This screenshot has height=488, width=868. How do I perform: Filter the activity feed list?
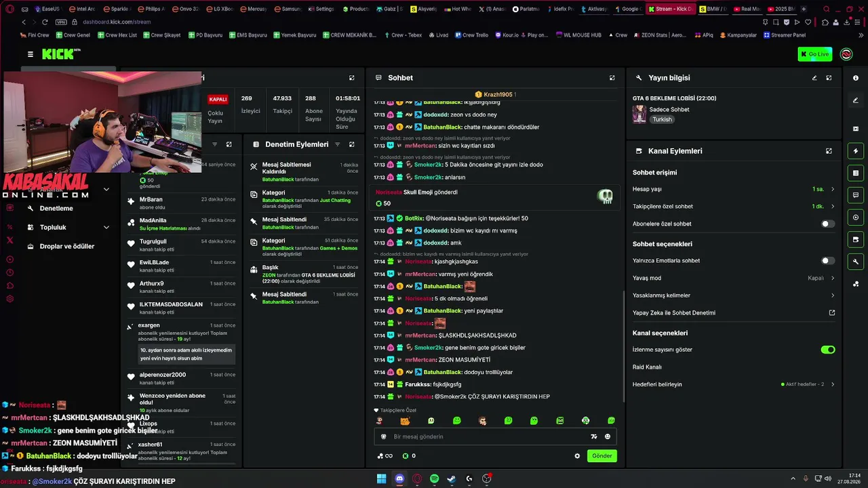(215, 144)
